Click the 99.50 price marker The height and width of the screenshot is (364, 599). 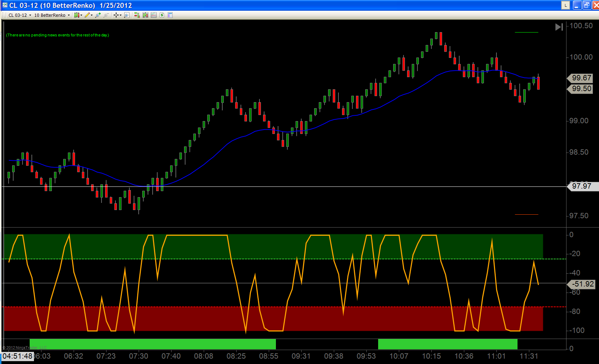coord(580,89)
